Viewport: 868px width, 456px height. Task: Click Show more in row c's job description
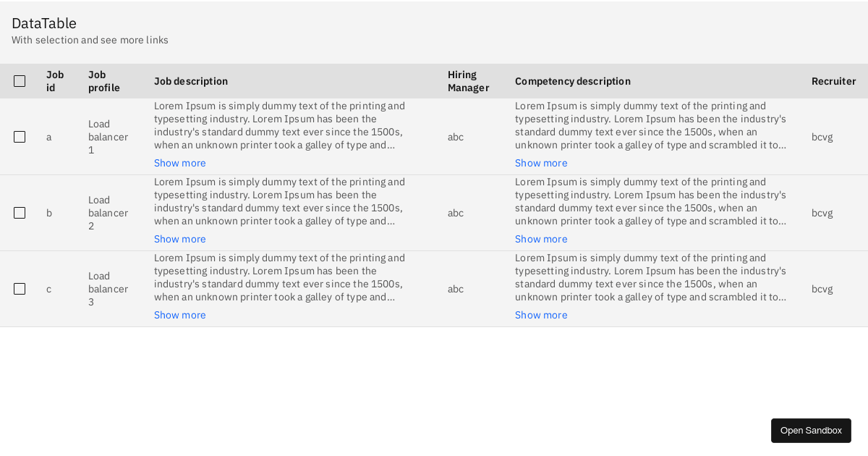179,315
